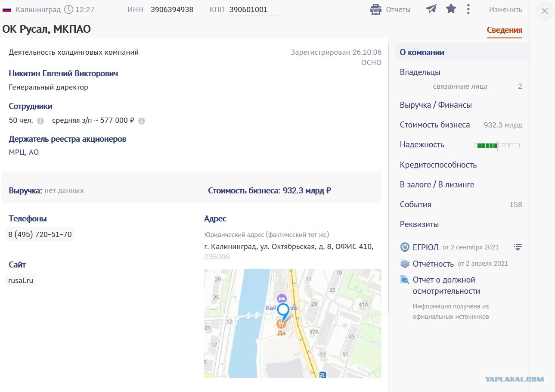Click Деятельность холдинговых компаний activity text
The image size is (555, 392).
tap(74, 53)
